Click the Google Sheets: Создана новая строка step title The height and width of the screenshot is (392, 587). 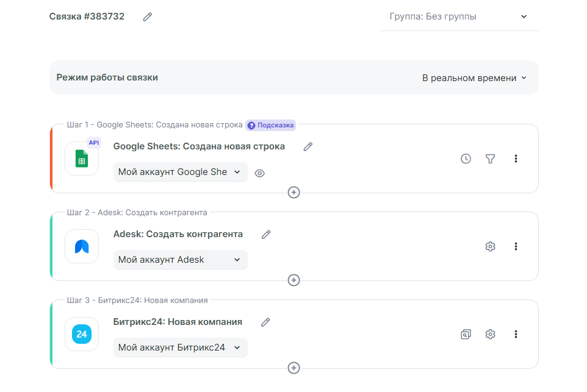199,146
